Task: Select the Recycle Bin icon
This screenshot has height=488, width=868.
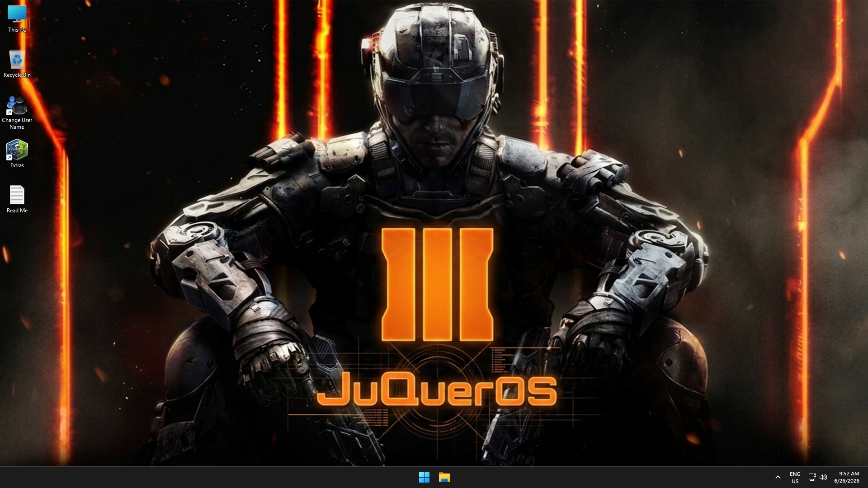Action: 17,64
